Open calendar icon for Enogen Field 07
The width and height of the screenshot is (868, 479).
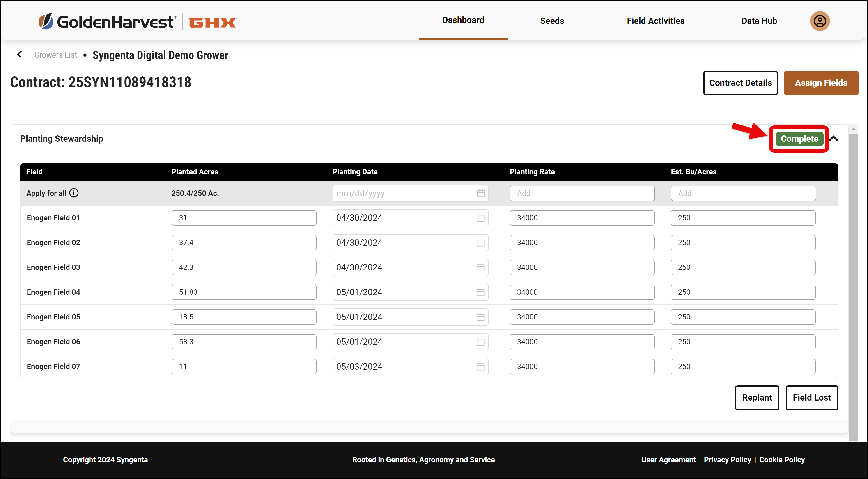click(480, 367)
